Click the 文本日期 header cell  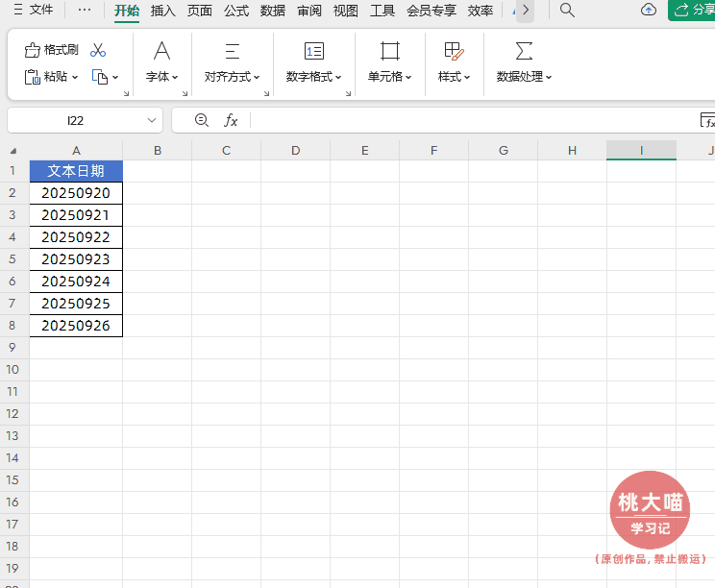[76, 171]
